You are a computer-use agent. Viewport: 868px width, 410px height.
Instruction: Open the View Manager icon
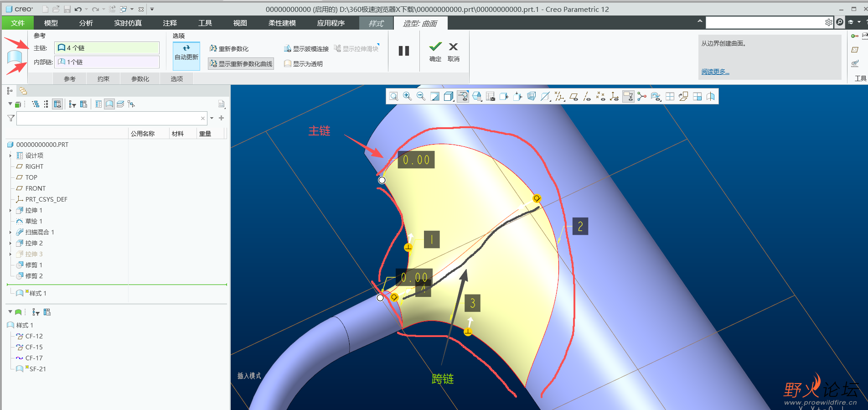(490, 96)
